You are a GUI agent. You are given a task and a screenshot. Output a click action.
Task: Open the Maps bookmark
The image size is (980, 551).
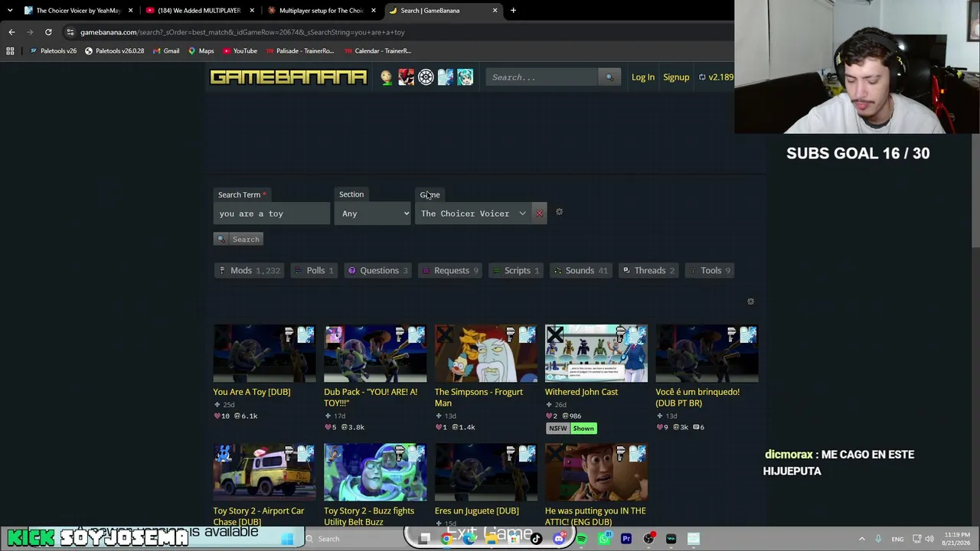pos(201,51)
